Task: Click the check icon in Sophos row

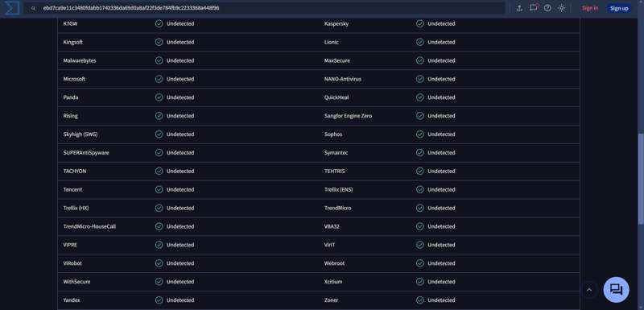Action: 419,134
